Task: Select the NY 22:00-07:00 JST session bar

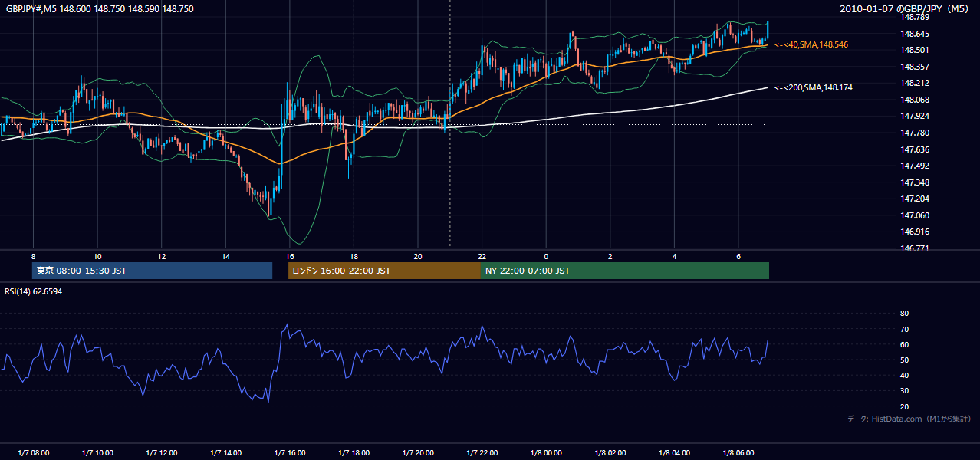Action: [x=625, y=271]
